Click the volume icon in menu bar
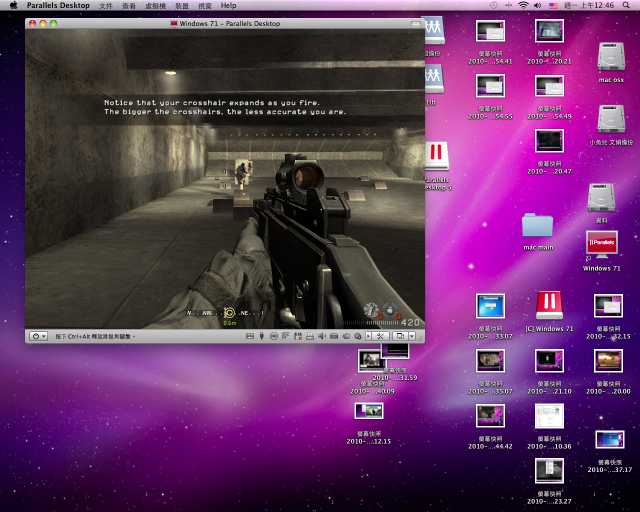 tap(537, 5)
